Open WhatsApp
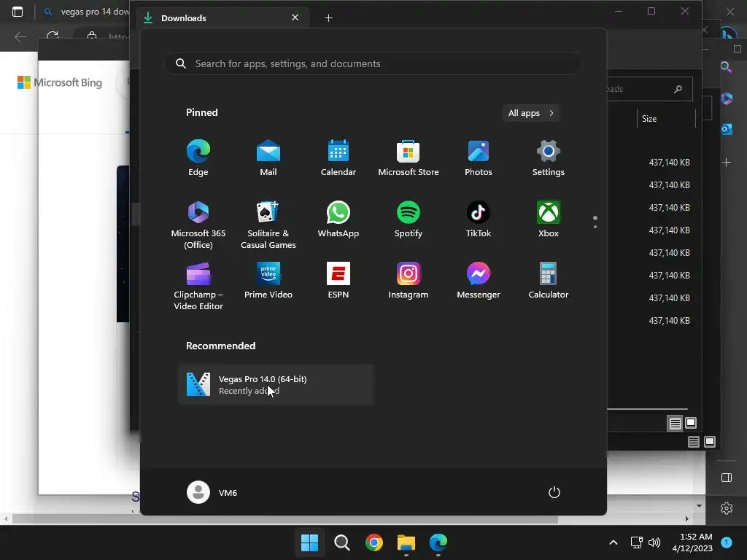The height and width of the screenshot is (560, 747). [x=338, y=219]
